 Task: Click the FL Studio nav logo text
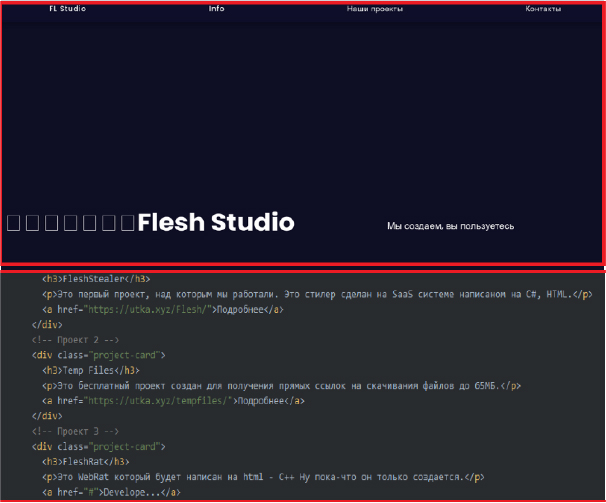click(x=68, y=9)
